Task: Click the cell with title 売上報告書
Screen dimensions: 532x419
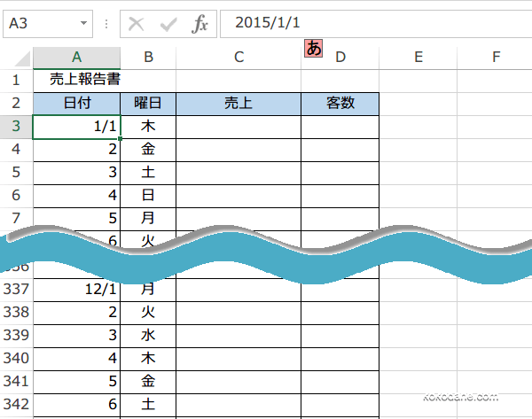Action: pos(76,81)
